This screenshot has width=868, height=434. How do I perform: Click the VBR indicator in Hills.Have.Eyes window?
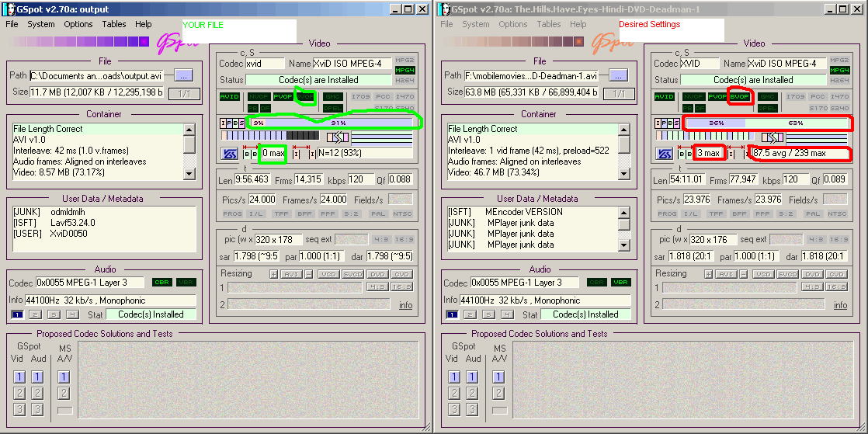click(620, 283)
